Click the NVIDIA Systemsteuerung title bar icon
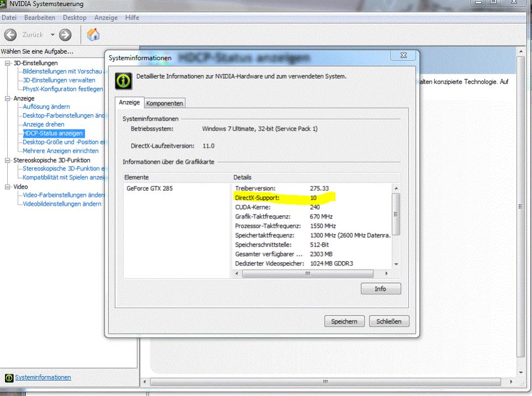The width and height of the screenshot is (532, 396). pyautogui.click(x=3, y=4)
